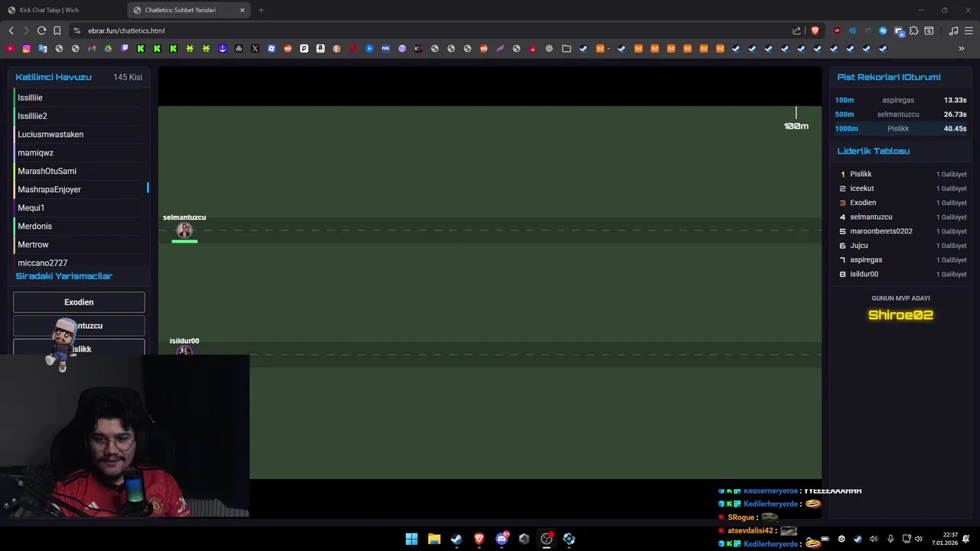Close the Chatletics tab
This screenshot has width=980, height=551.
point(242,10)
